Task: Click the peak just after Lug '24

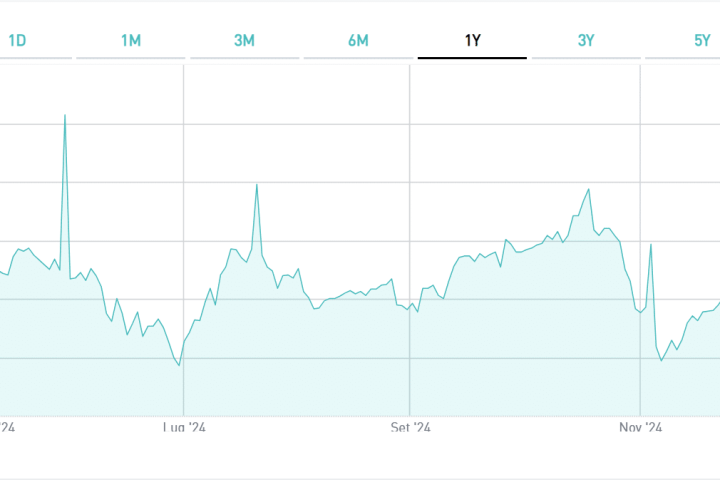Action: click(257, 185)
